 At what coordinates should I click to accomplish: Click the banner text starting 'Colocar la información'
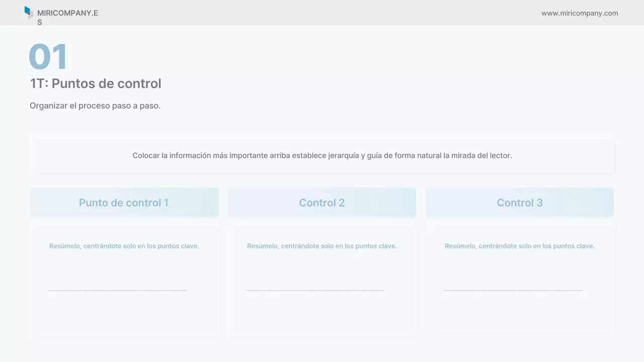pyautogui.click(x=322, y=156)
